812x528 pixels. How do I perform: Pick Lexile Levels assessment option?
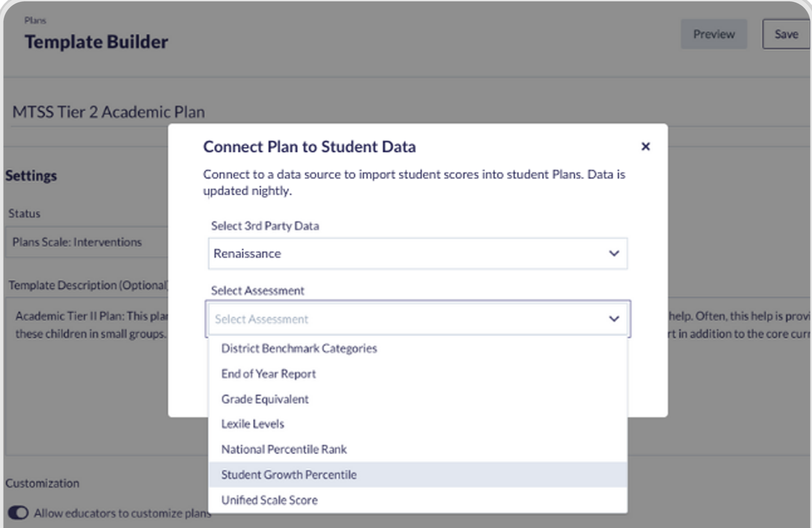click(x=252, y=424)
